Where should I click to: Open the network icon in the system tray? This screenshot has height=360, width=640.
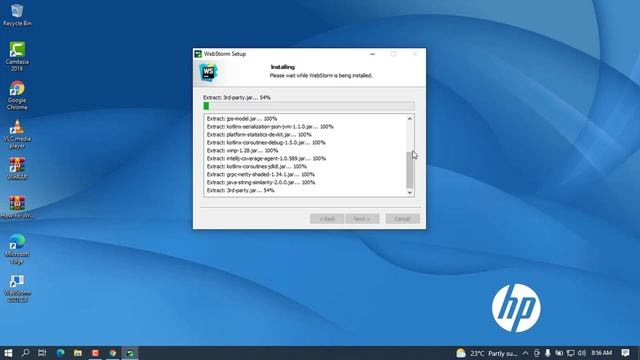[570, 353]
